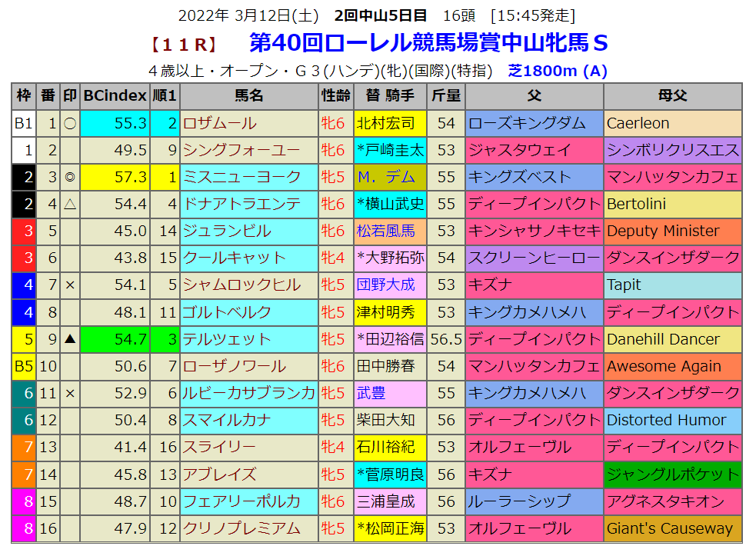This screenshot has width=756, height=556.
Task: Click the × mark in ルビーカサブランカ row
Action: (x=70, y=393)
